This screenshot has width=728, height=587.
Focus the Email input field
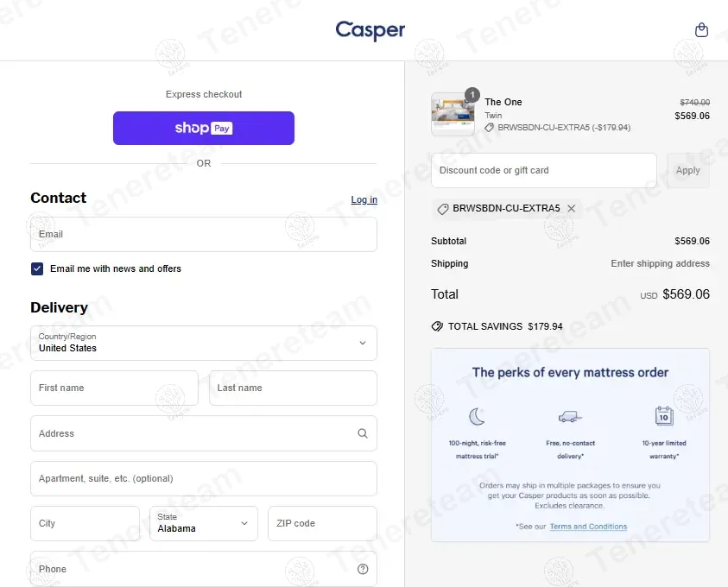pos(204,234)
